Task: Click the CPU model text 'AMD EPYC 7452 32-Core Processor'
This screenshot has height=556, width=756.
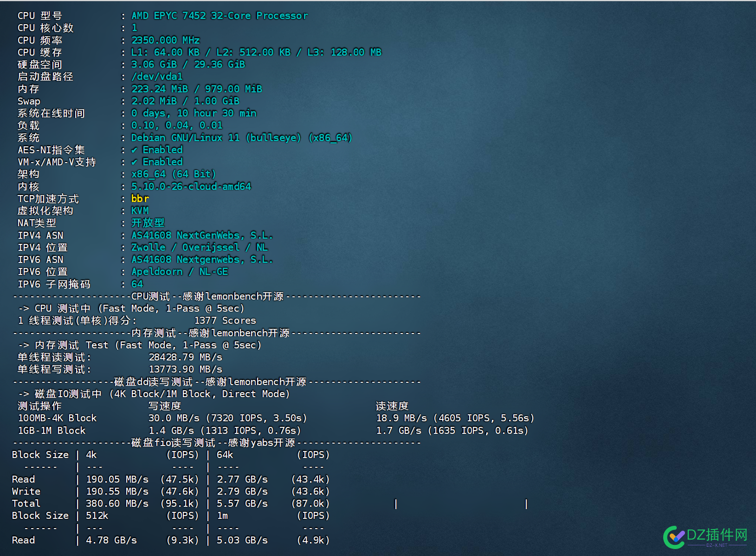Action: [x=220, y=16]
